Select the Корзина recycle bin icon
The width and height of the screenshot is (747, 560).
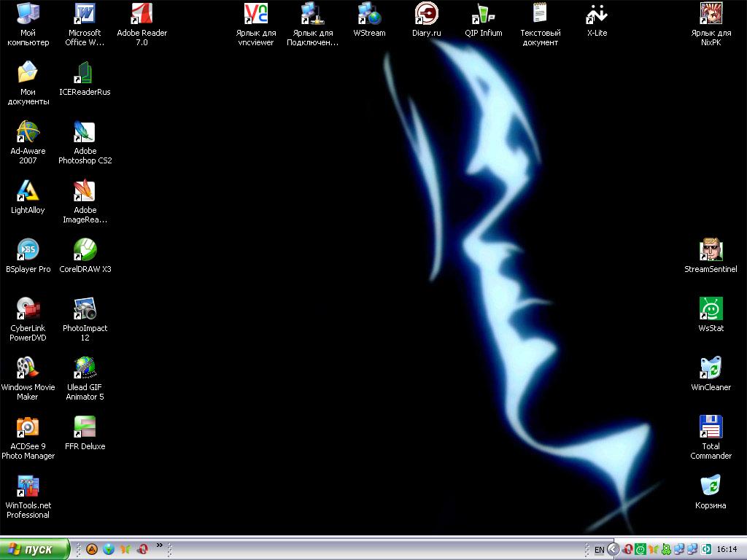[x=711, y=486]
